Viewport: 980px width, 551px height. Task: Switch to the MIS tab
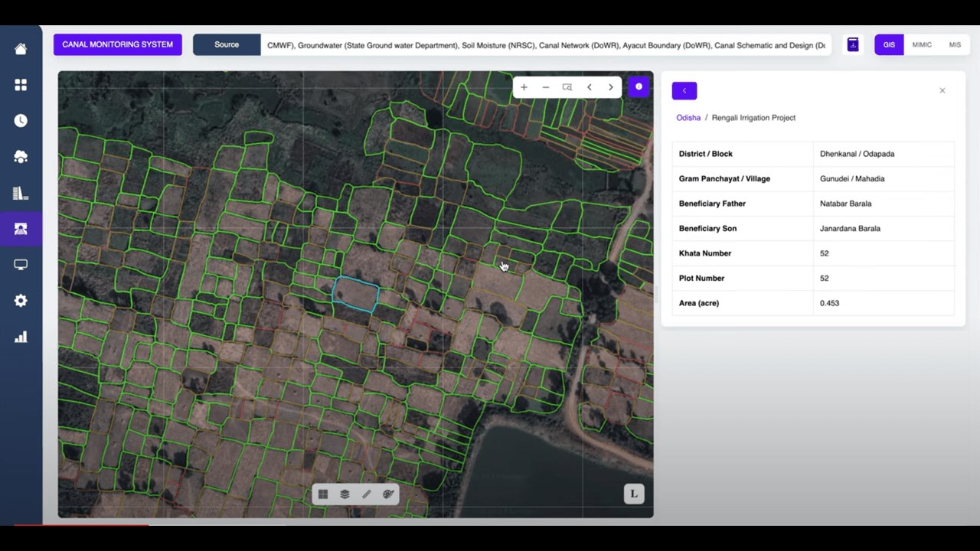click(x=955, y=45)
